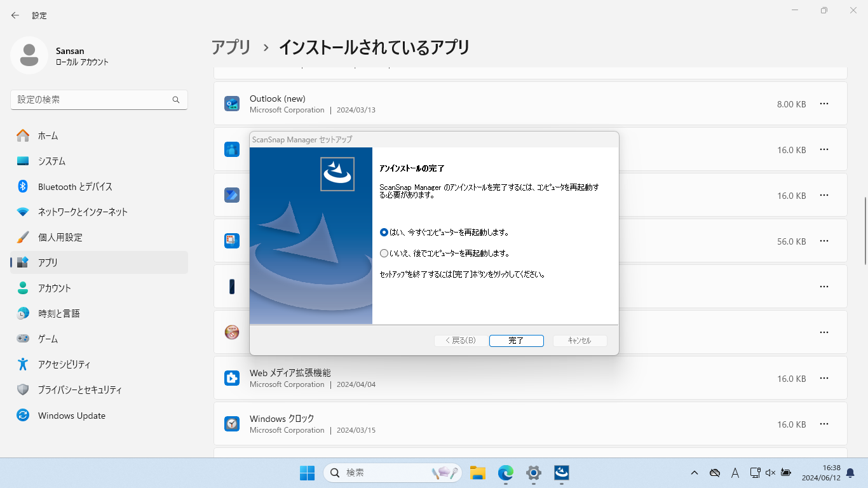Click taskbar 検索 search box

tap(393, 473)
